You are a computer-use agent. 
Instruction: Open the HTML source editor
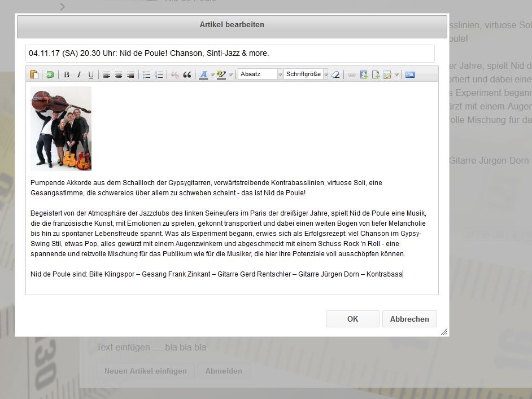click(x=410, y=74)
